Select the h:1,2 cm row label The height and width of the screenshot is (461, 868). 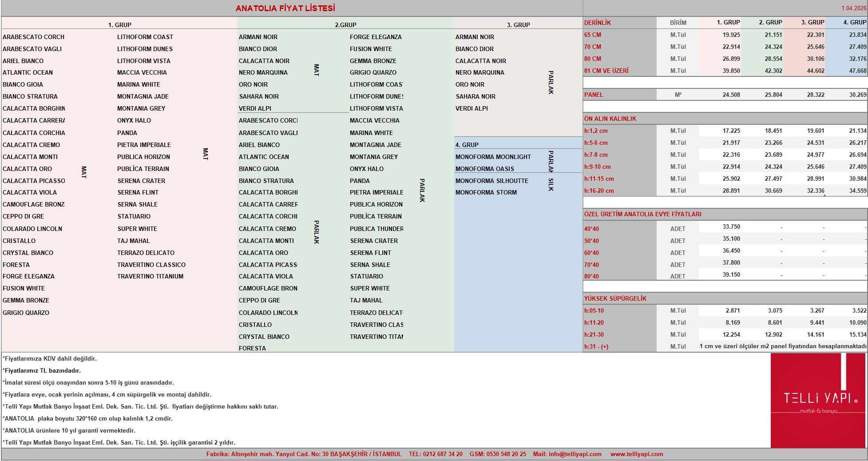click(x=596, y=131)
